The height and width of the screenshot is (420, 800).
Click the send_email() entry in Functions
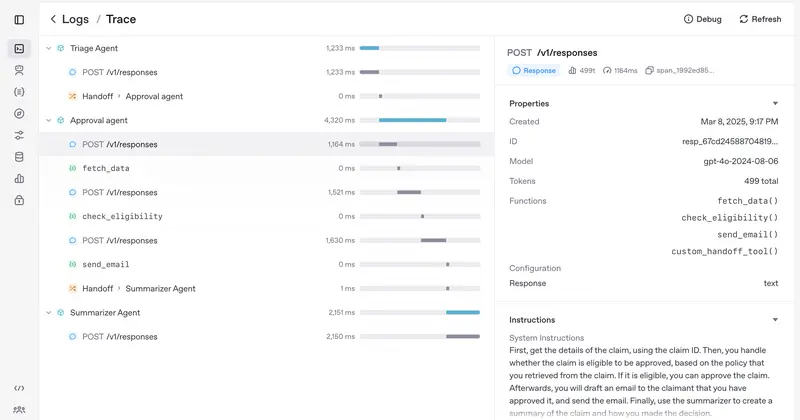point(747,235)
